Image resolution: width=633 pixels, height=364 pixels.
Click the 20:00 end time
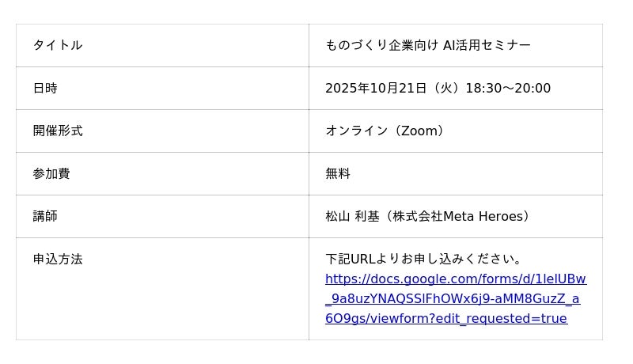(x=533, y=88)
